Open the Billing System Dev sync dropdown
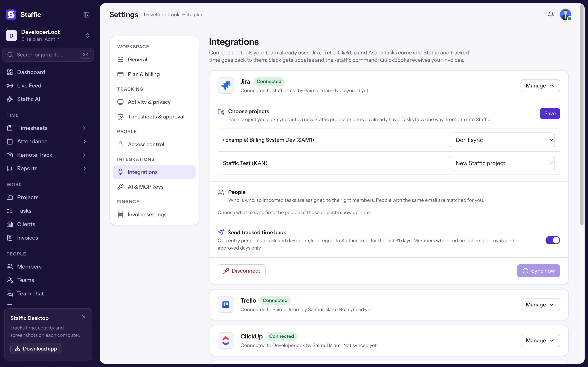 tap(502, 140)
